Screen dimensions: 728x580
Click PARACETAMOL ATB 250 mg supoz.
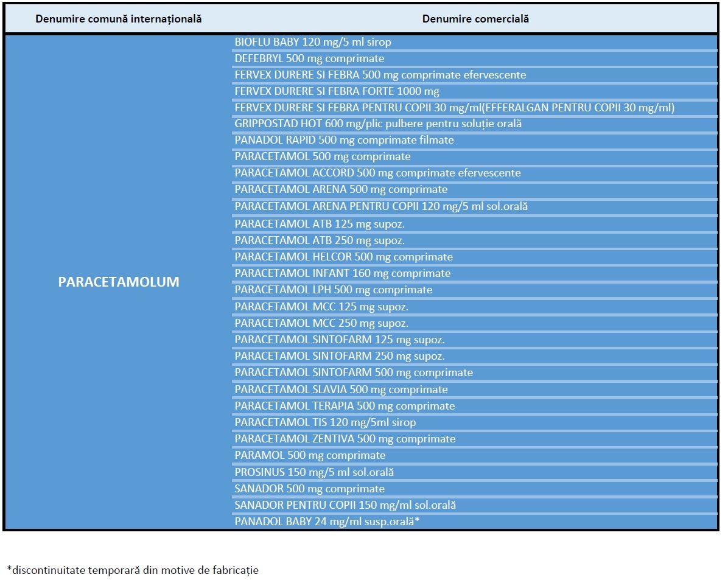pos(475,240)
